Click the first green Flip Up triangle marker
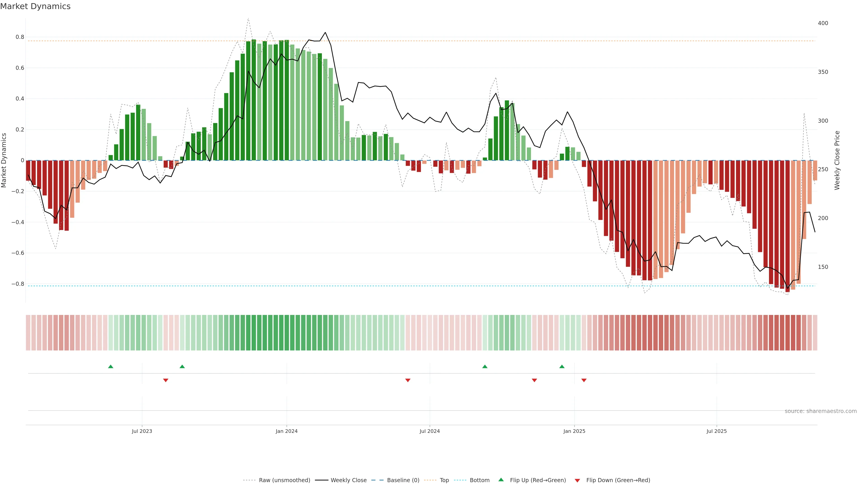Image resolution: width=868 pixels, height=488 pixels. click(x=111, y=366)
